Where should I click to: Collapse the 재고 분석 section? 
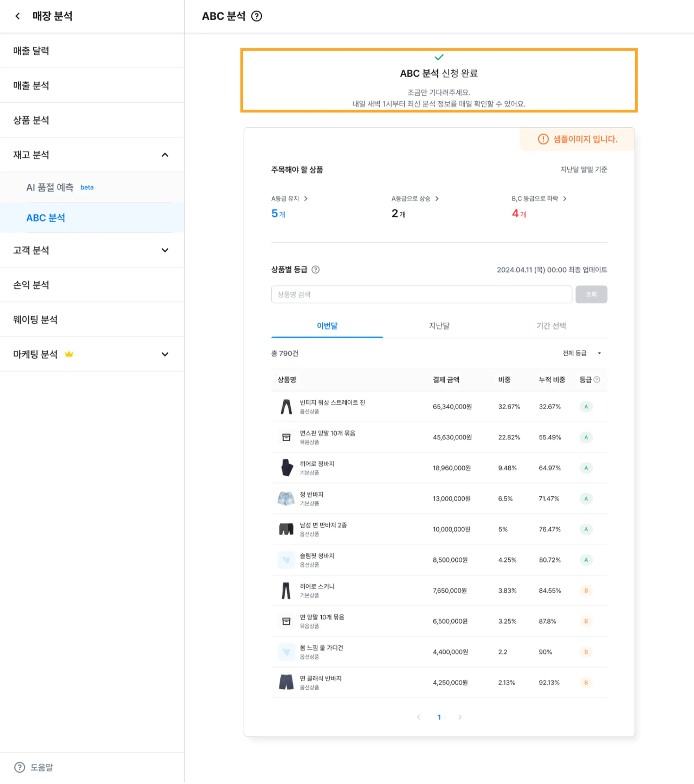[x=164, y=155]
